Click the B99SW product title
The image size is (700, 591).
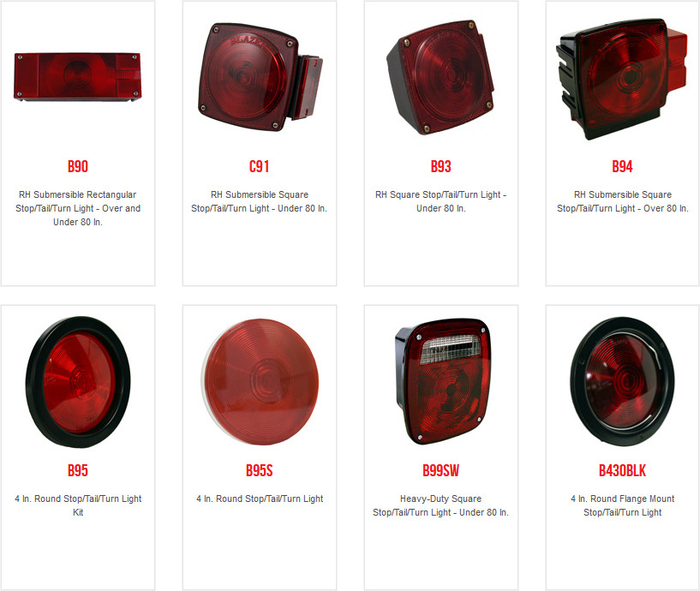coord(441,470)
